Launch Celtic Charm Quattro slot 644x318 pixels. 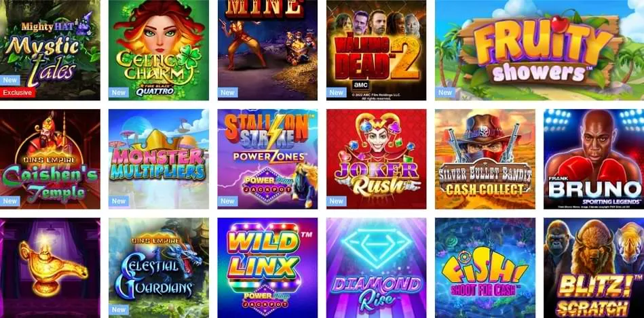click(159, 50)
